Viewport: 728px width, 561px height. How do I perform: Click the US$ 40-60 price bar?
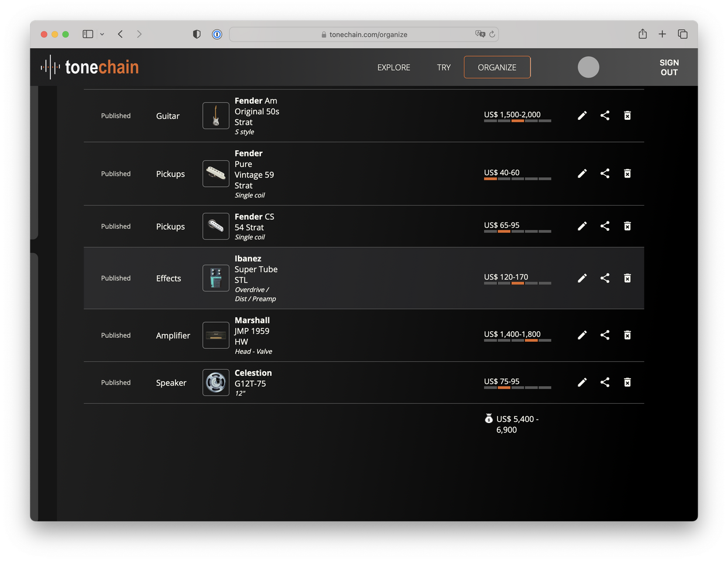[x=517, y=179]
